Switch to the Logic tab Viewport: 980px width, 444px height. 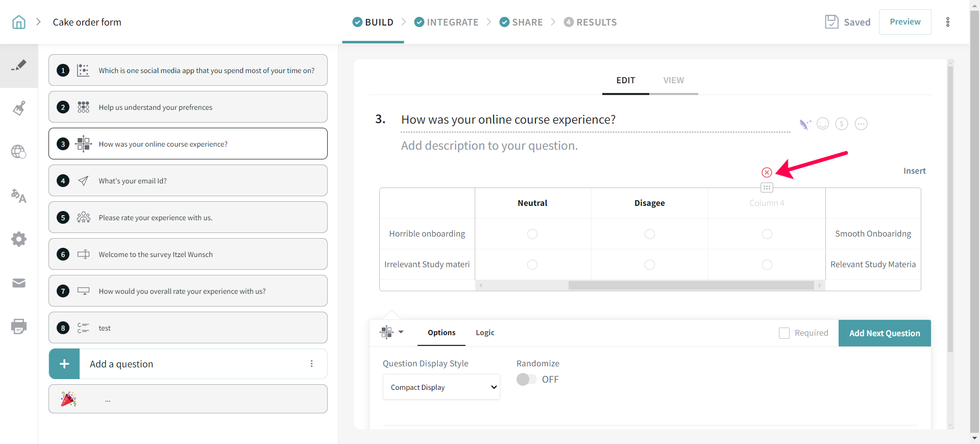(x=485, y=333)
